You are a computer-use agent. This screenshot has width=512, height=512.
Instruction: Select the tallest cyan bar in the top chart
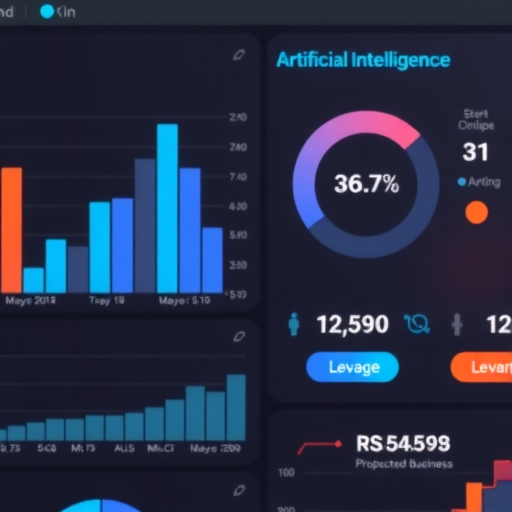[167, 209]
